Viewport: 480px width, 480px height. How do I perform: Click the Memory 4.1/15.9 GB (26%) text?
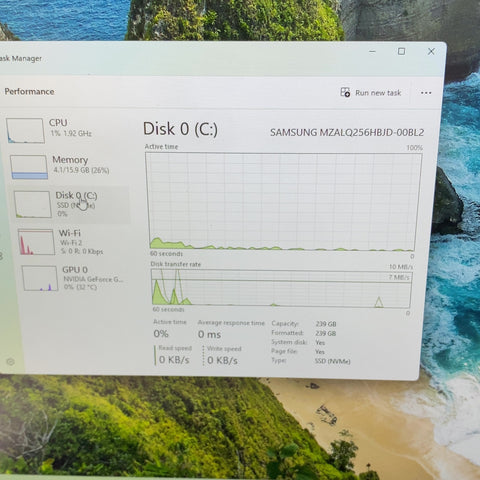coord(81,170)
